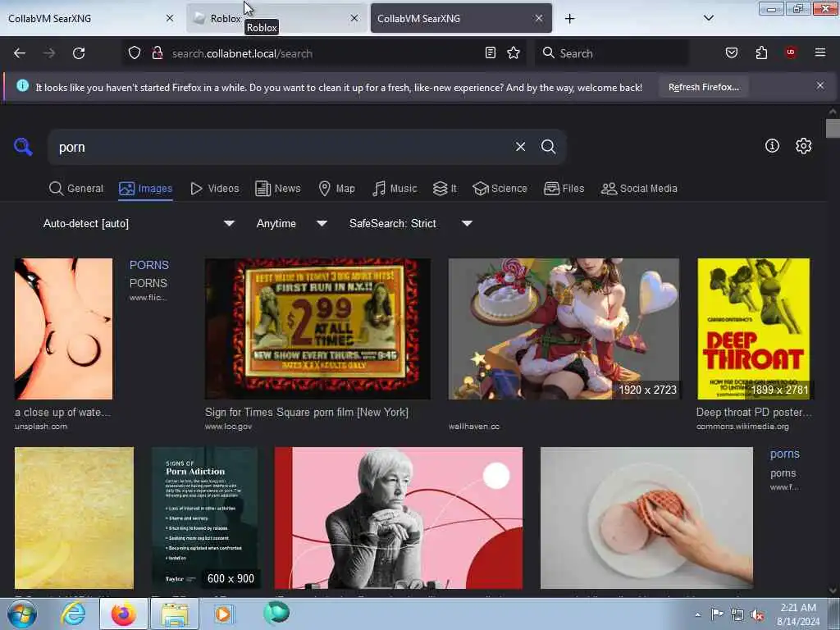The width and height of the screenshot is (840, 630).
Task: Select the Science search category
Action: (500, 189)
